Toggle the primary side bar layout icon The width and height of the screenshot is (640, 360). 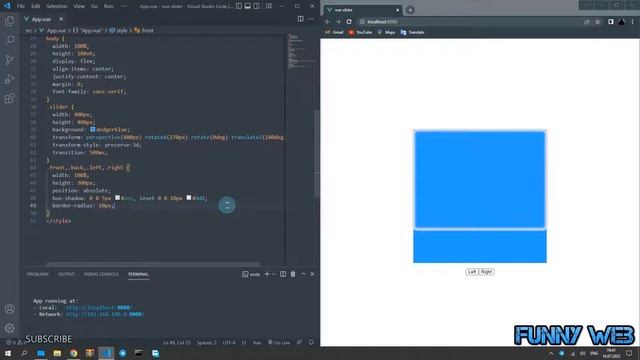tap(239, 6)
